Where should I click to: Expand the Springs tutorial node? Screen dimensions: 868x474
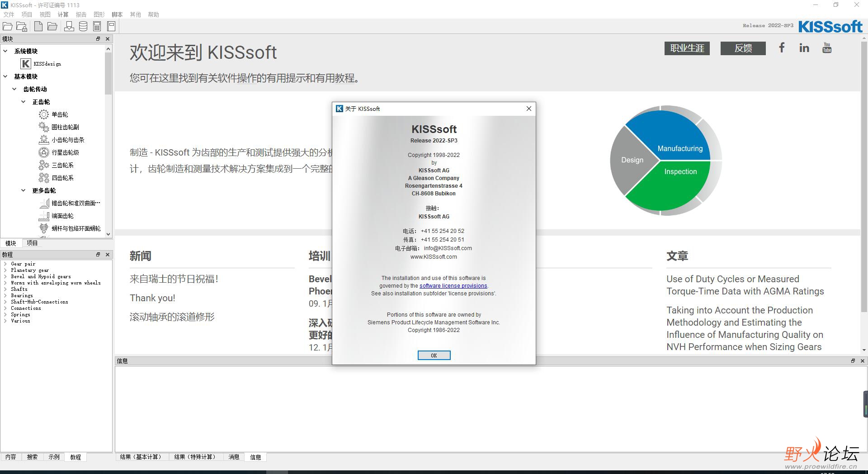5,314
